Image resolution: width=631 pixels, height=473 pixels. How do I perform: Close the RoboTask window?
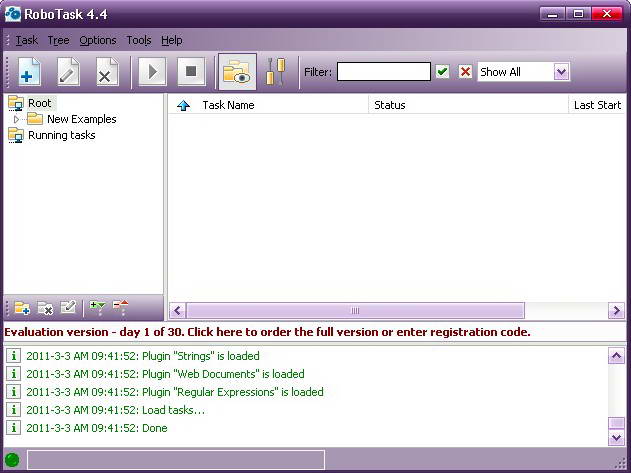(607, 14)
